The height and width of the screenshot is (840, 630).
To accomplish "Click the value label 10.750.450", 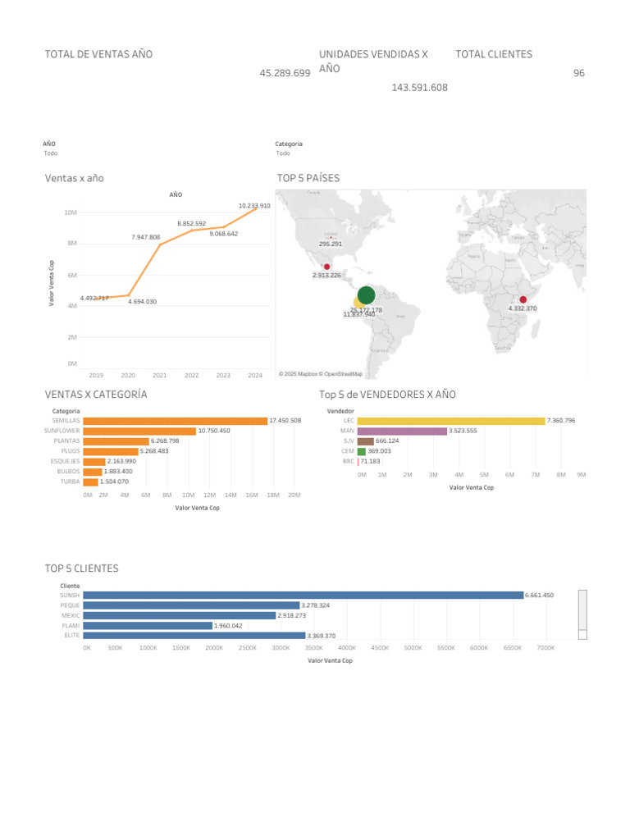I will point(214,431).
